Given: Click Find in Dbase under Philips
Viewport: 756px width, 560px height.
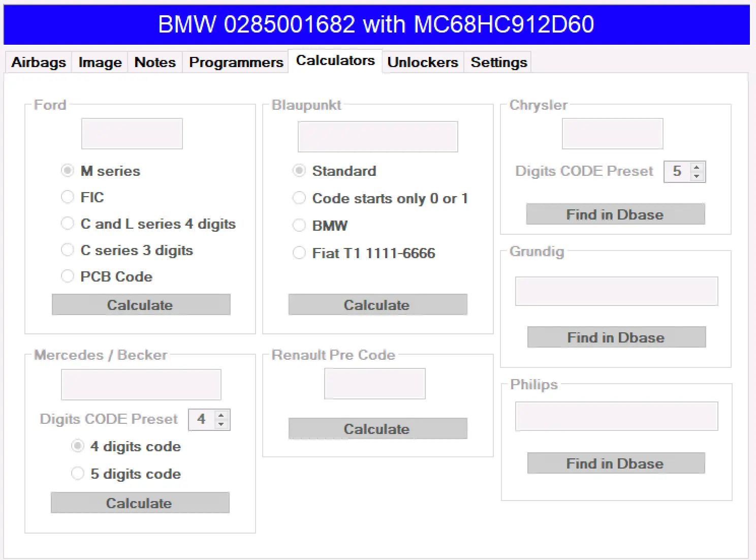Looking at the screenshot, I should (x=616, y=463).
